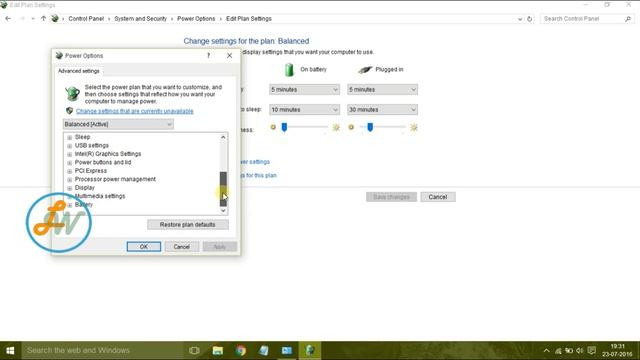Select Multimedia settings tree item
The image size is (640, 360).
point(100,196)
